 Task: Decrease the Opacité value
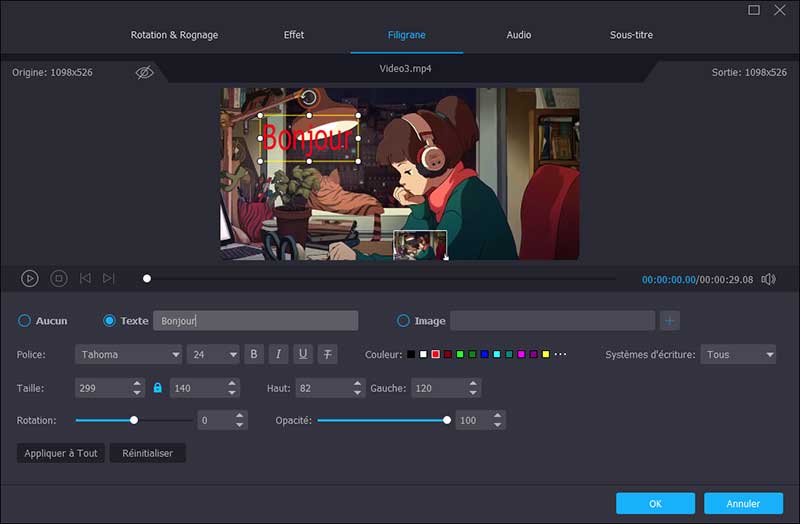click(x=497, y=425)
